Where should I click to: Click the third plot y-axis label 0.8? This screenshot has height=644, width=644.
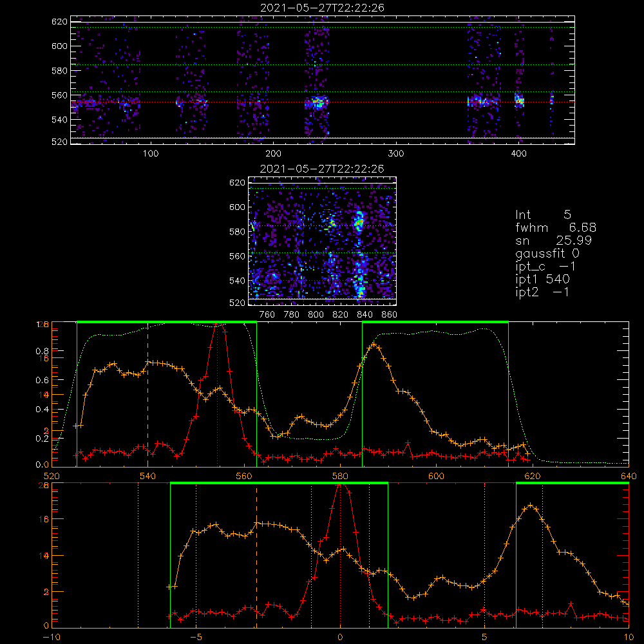(43, 351)
